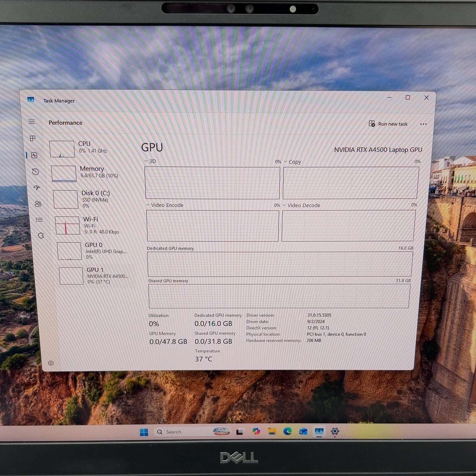Click the search highlights beach image
The width and height of the screenshot is (476, 476).
(221, 431)
